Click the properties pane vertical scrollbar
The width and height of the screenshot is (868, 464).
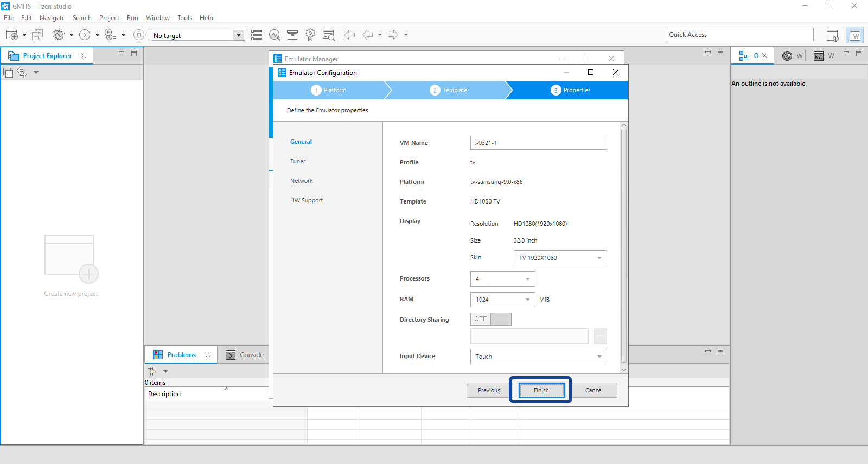coord(624,245)
